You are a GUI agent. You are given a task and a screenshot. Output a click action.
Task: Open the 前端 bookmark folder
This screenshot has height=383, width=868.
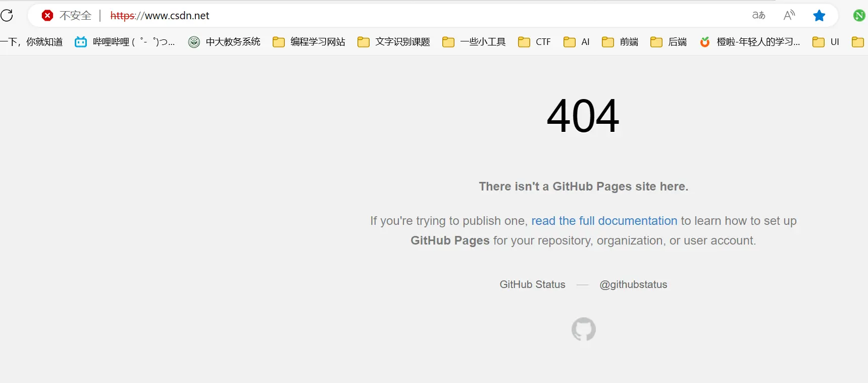tap(620, 42)
